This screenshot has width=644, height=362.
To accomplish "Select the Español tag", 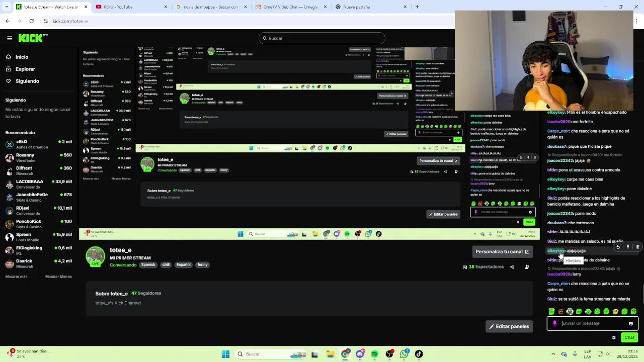I will (x=183, y=264).
